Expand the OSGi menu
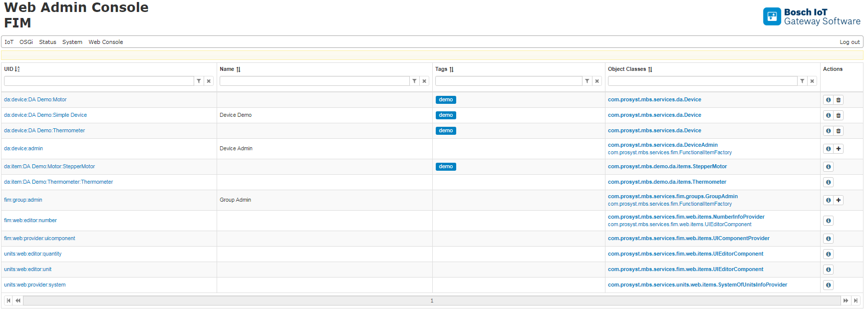The width and height of the screenshot is (868, 311). coord(26,42)
